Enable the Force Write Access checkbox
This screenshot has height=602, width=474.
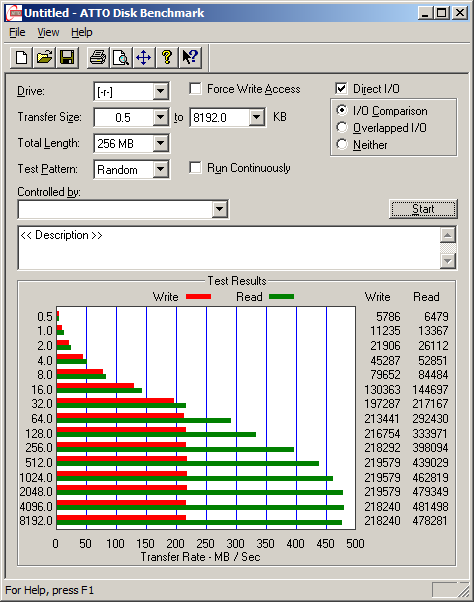coord(195,89)
